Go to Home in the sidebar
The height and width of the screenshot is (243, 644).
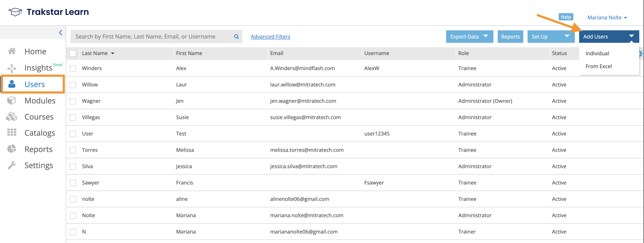(35, 51)
